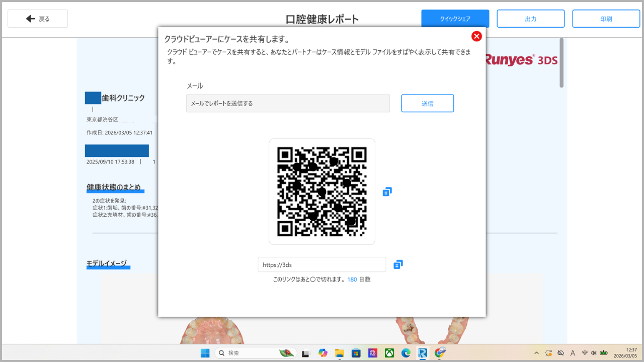Click the report vertical scrollbar

pyautogui.click(x=561, y=63)
